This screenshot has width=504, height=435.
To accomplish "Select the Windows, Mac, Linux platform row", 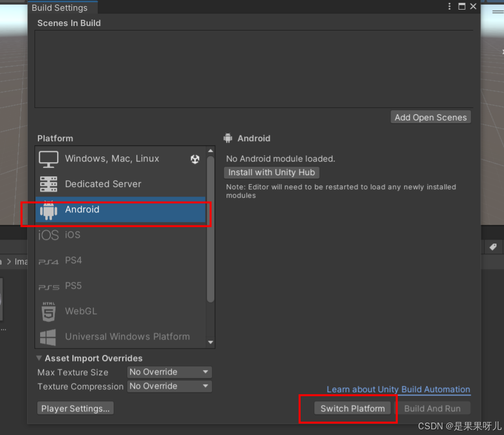I will (120, 159).
